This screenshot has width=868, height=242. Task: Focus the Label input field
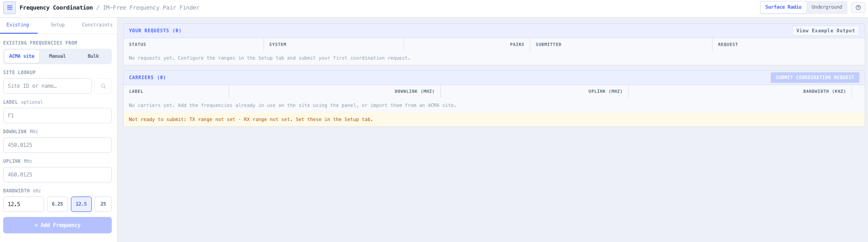pyautogui.click(x=57, y=116)
